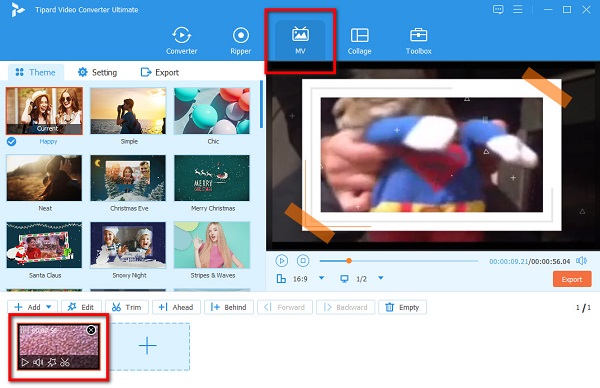Open the Ripper module
This screenshot has height=388, width=600.
click(x=241, y=41)
